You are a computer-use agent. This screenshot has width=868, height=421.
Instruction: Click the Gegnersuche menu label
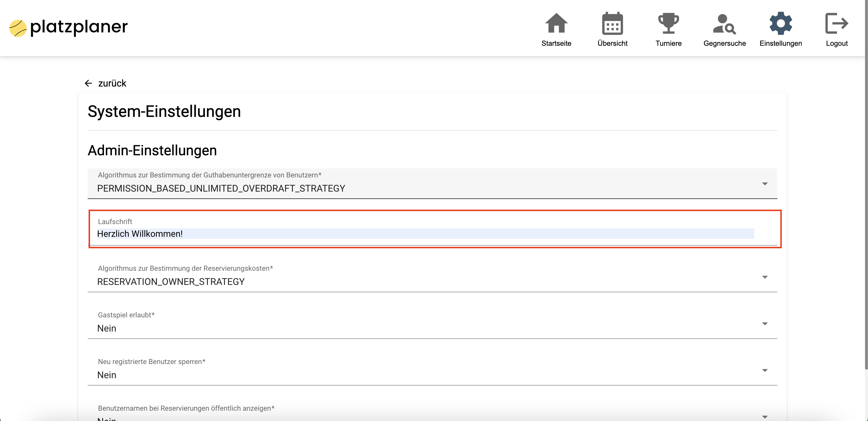[725, 43]
